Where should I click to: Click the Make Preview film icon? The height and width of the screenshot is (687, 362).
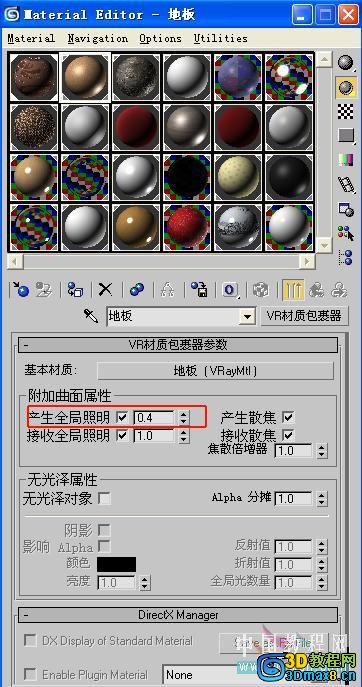[346, 184]
